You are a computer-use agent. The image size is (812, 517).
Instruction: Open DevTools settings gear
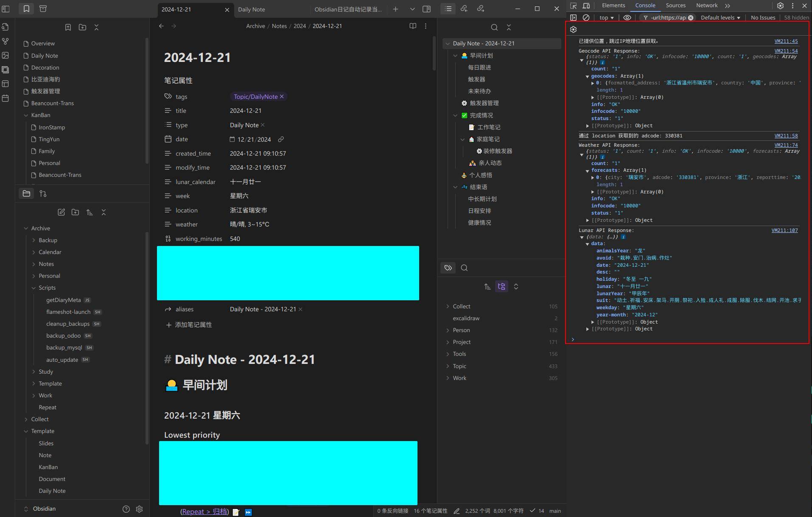coord(780,6)
